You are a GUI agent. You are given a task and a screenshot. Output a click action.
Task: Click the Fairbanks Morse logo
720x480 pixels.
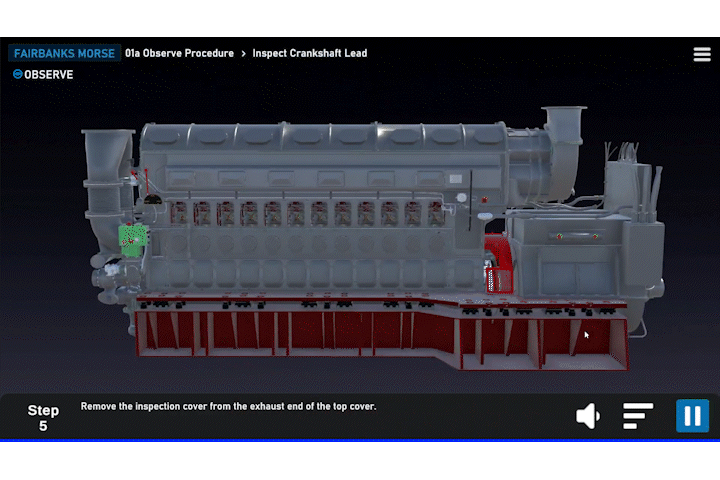(64, 53)
